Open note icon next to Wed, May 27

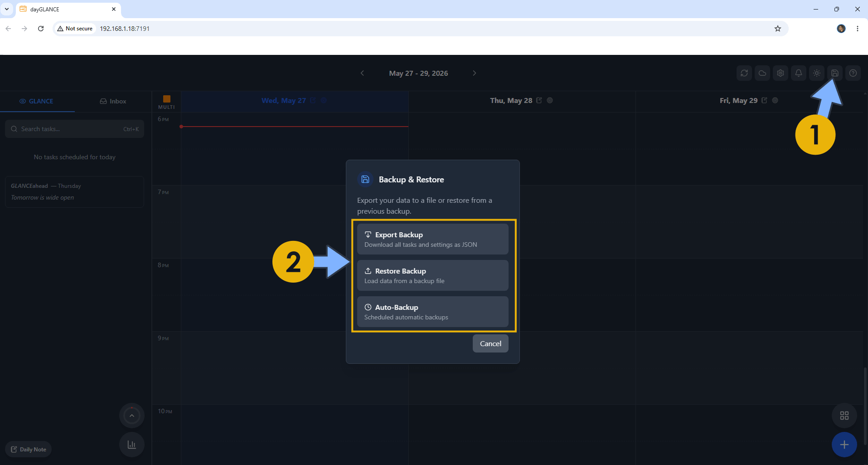(x=313, y=100)
